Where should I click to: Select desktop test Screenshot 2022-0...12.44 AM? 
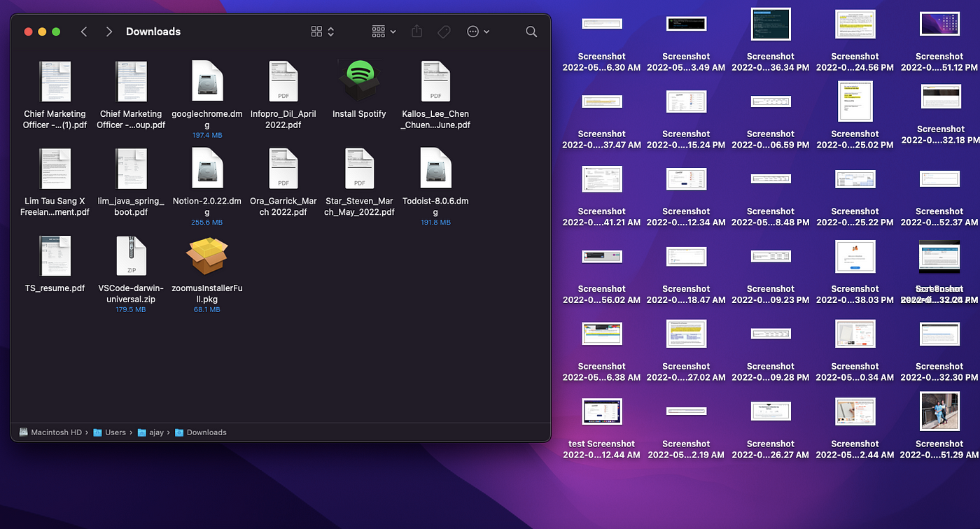[x=602, y=411]
